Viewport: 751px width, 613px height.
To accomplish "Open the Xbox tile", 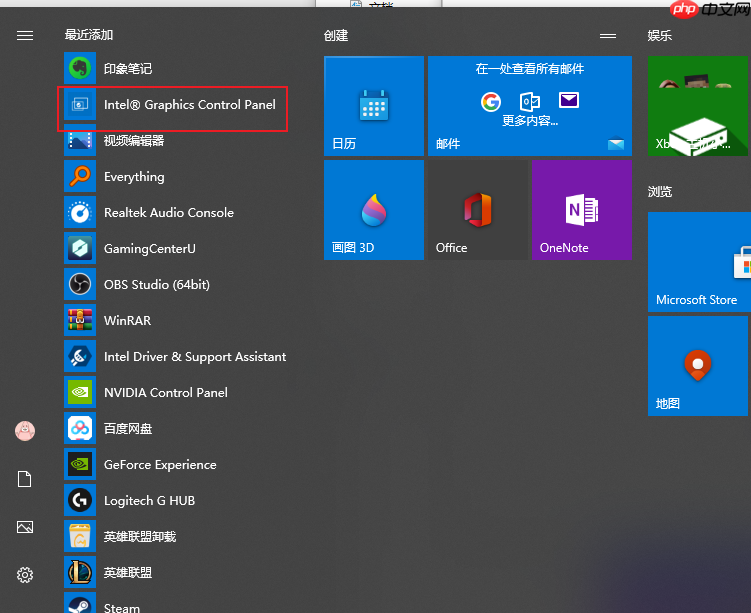I will click(698, 106).
